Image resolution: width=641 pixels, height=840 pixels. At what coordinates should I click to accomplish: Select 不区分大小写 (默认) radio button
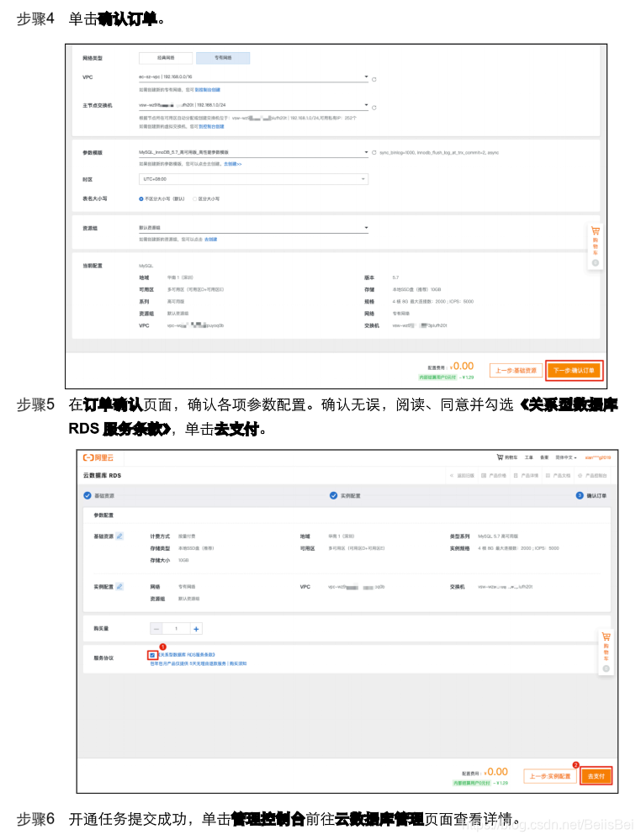pyautogui.click(x=141, y=198)
